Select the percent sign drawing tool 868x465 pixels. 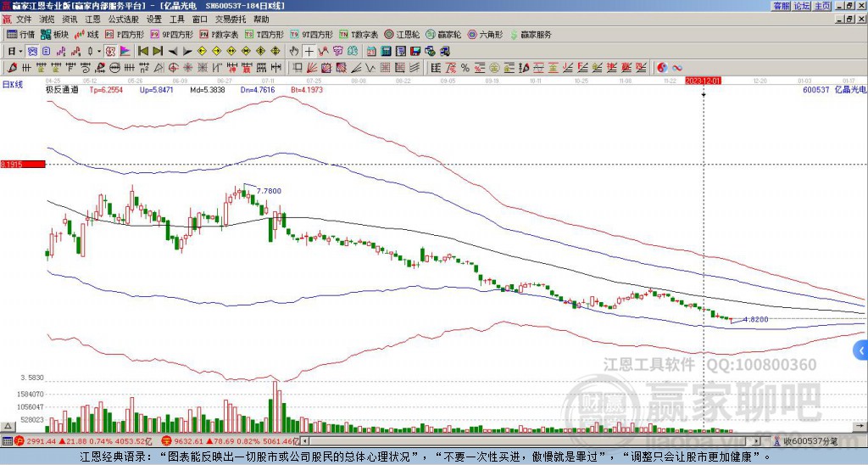click(465, 68)
